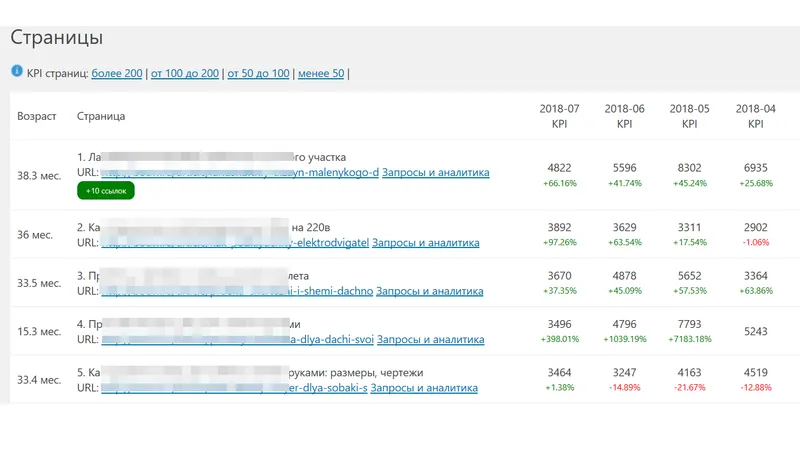Click the green +10 ссылок badge
Screen dimensions: 800x450
click(x=105, y=190)
